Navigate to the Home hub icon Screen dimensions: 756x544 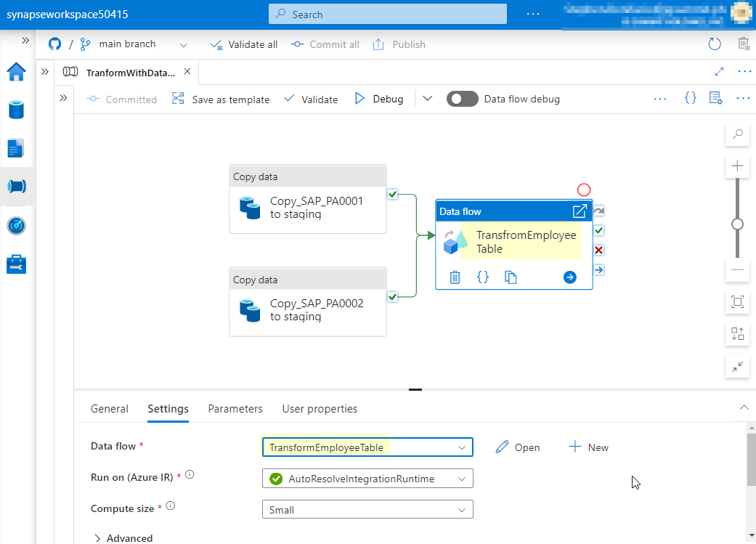(17, 72)
